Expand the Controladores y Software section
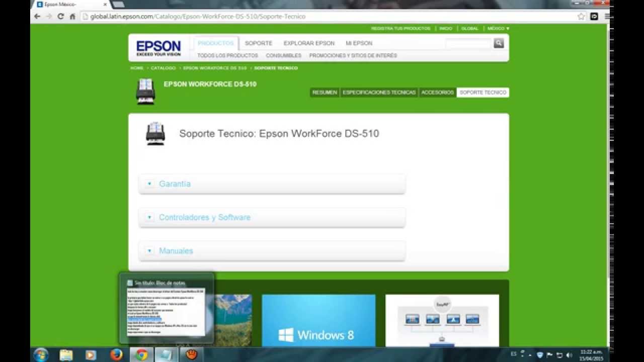The width and height of the screenshot is (644, 362). pyautogui.click(x=272, y=218)
